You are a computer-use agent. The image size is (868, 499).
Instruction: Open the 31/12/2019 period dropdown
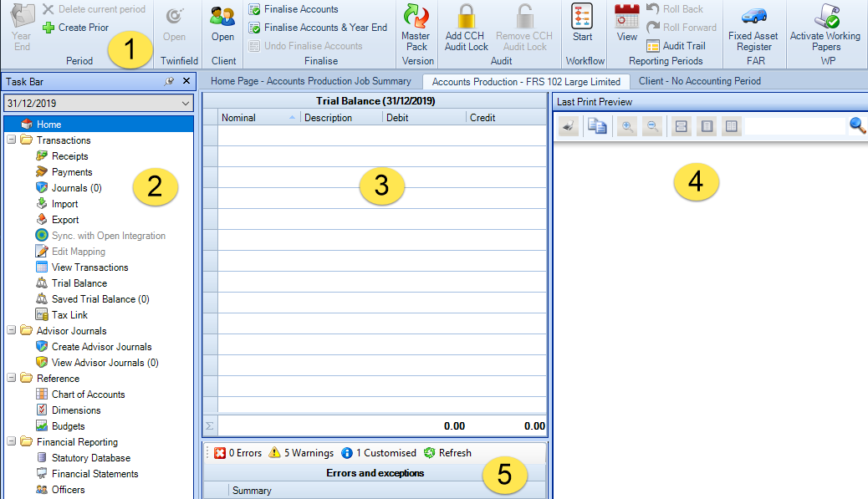point(186,104)
